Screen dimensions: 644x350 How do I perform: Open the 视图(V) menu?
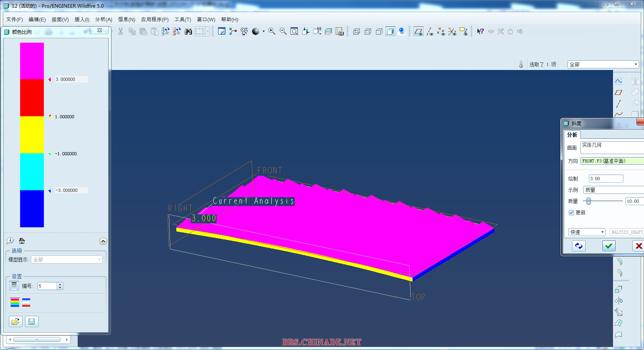tap(60, 19)
